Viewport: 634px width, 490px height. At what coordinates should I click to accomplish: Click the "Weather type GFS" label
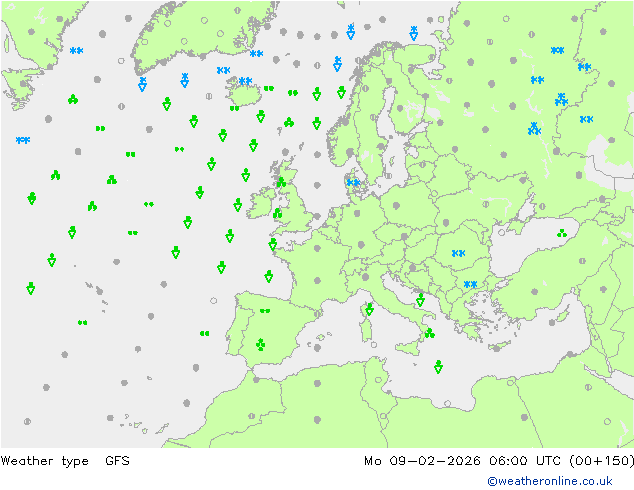pyautogui.click(x=66, y=461)
